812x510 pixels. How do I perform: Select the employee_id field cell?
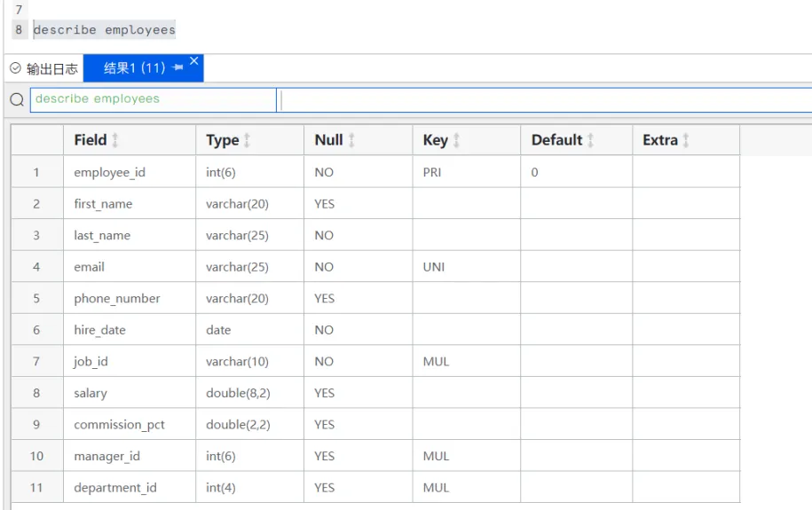pos(130,172)
